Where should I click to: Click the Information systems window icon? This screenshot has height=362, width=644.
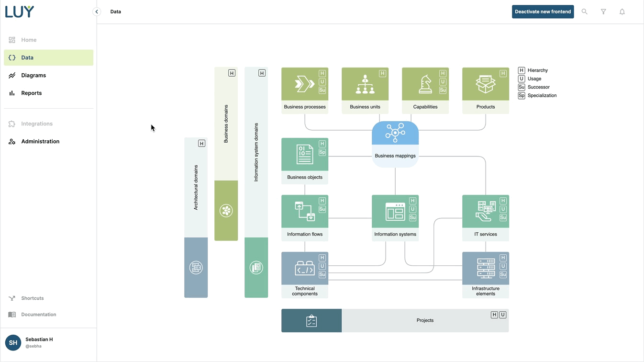(395, 212)
